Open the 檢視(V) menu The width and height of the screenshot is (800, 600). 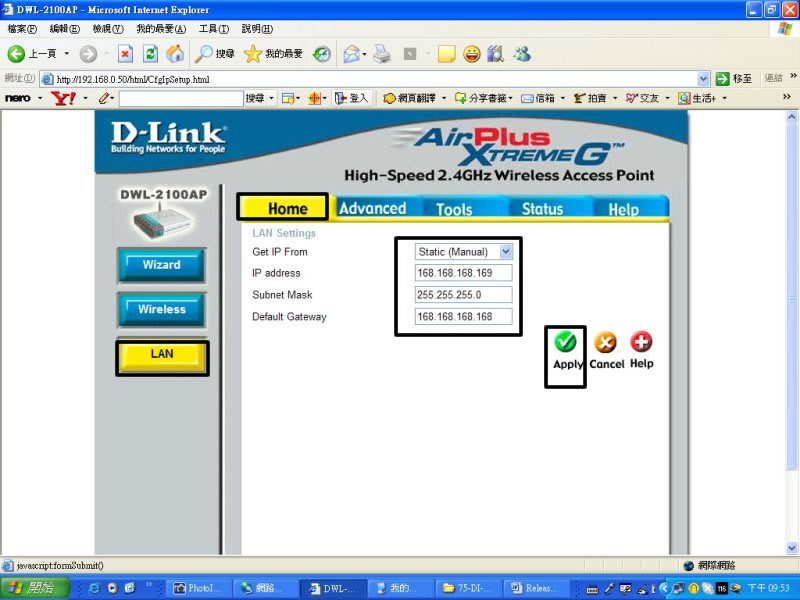point(108,29)
